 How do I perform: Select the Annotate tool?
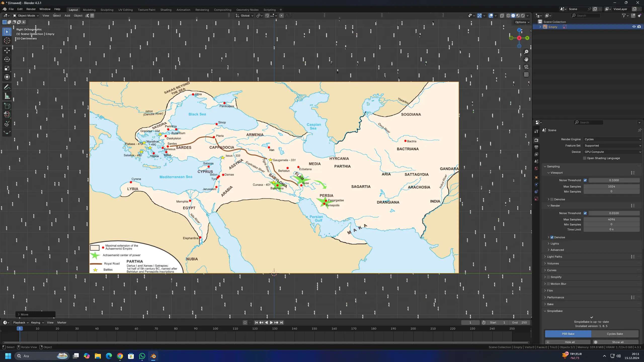click(x=7, y=87)
